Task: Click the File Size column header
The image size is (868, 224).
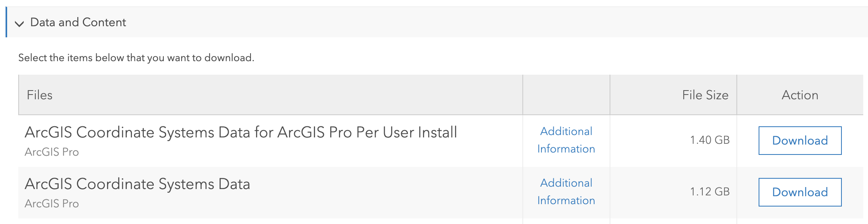Action: pos(705,95)
